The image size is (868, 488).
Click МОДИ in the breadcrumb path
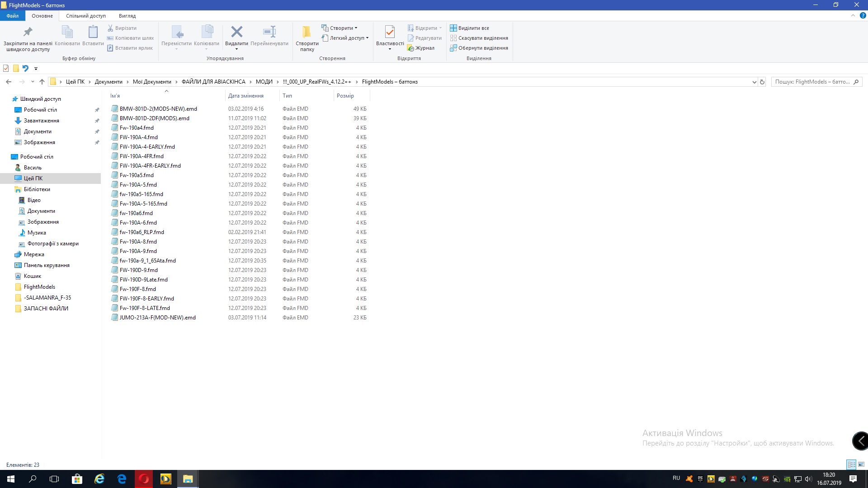(x=264, y=82)
